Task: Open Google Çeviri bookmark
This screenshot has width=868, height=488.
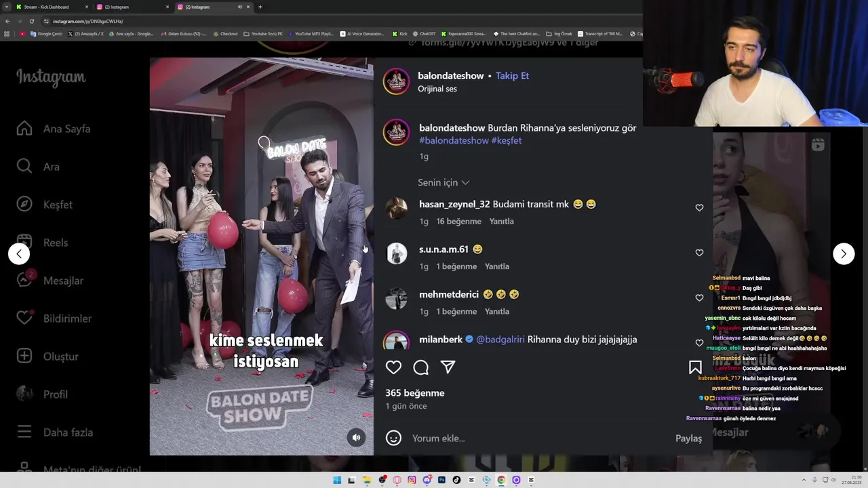Action: pos(45,34)
